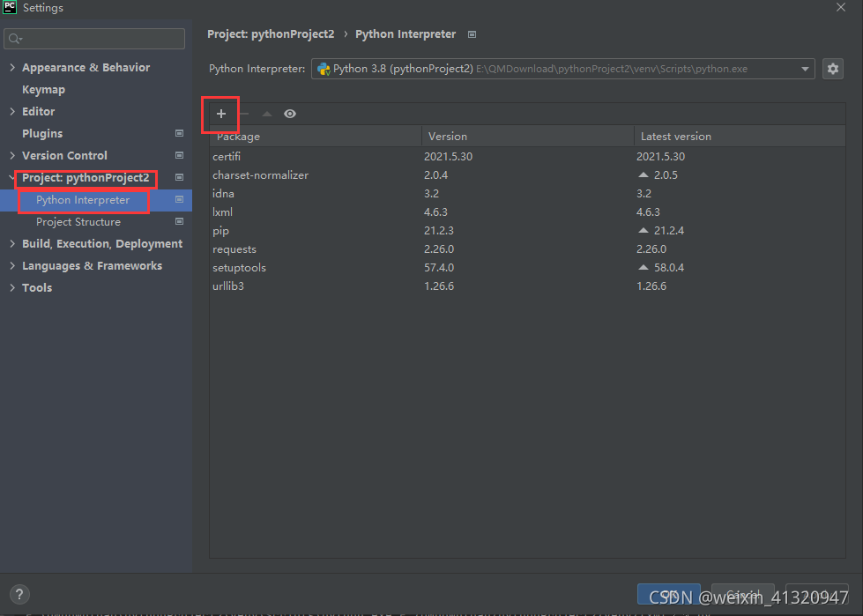Click the search settings field
The height and width of the screenshot is (616, 863).
point(94,39)
